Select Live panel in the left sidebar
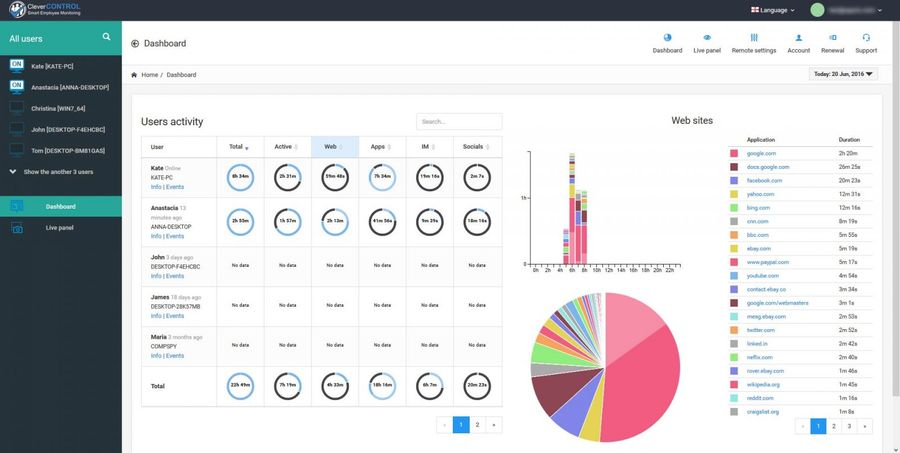 (x=61, y=228)
